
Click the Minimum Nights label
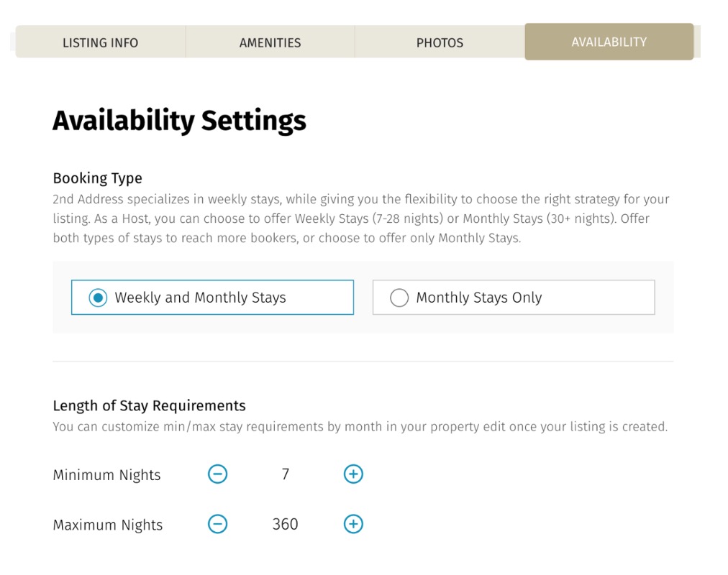[106, 475]
